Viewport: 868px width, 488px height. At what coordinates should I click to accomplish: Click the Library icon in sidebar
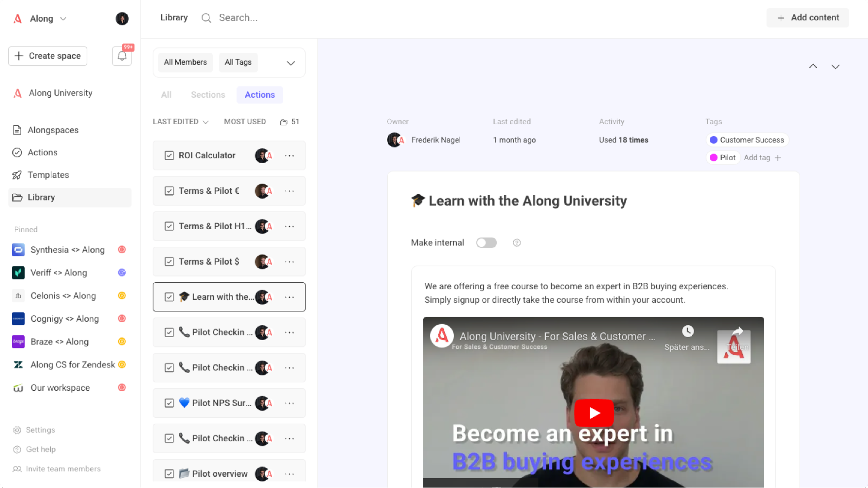17,197
